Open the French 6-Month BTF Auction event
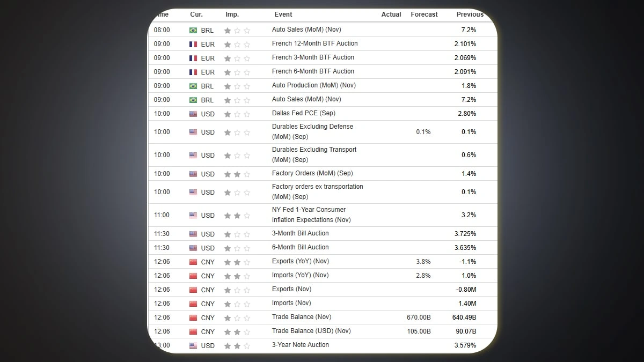644x362 pixels. [313, 71]
